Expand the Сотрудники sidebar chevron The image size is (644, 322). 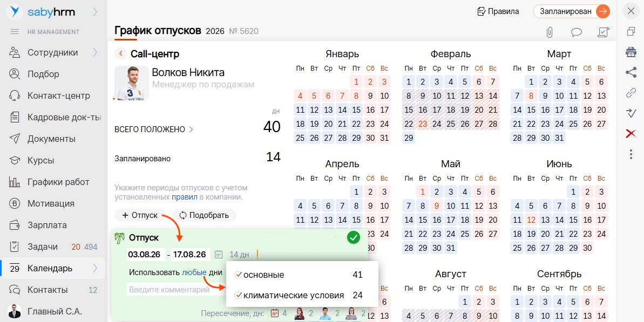[96, 52]
